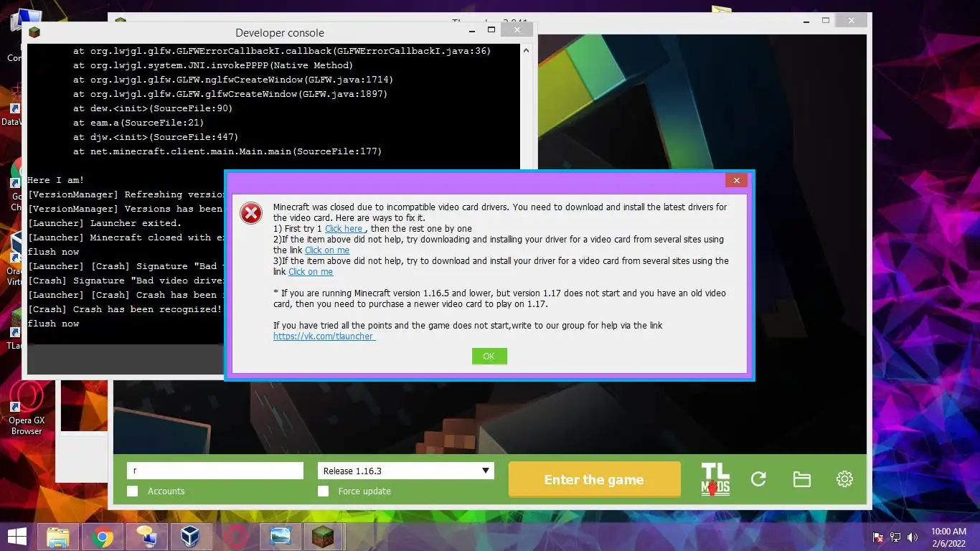Enable the Accounts checkbox
Screen dimensions: 980x551
pos(132,491)
